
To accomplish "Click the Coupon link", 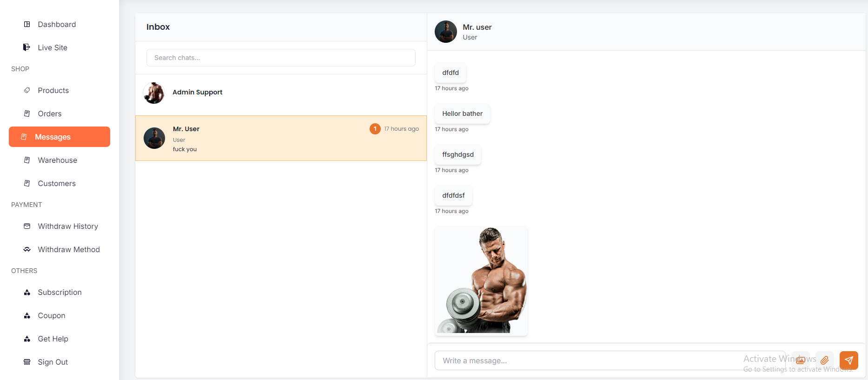I will [x=51, y=315].
